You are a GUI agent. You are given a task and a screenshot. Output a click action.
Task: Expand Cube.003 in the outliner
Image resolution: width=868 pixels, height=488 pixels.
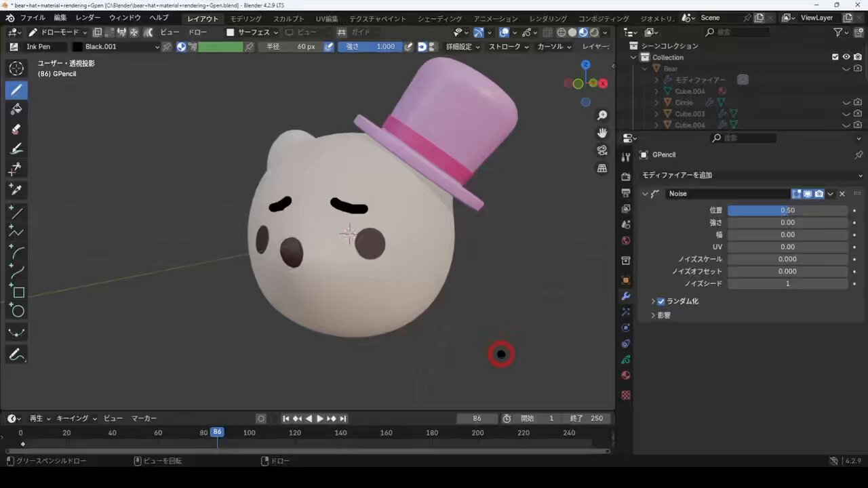coord(656,114)
